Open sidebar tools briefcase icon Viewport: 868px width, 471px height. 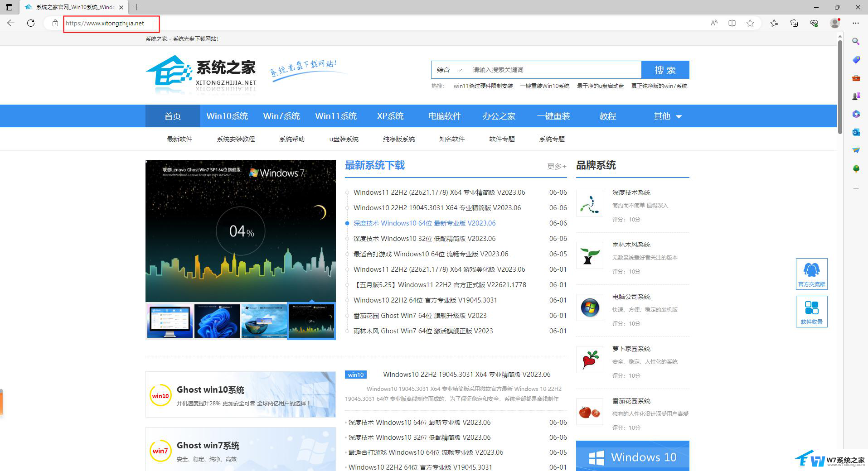pyautogui.click(x=856, y=78)
